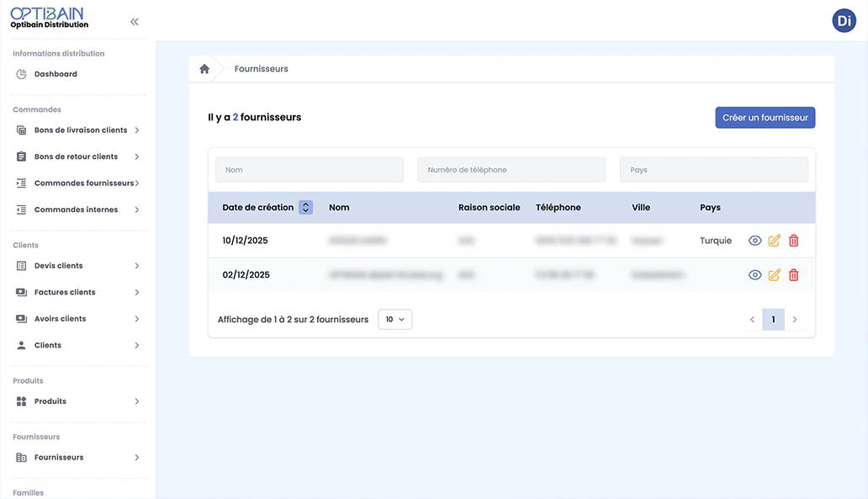Image resolution: width=868 pixels, height=499 pixels.
Task: Focus the Nom filter field
Action: [x=310, y=170]
